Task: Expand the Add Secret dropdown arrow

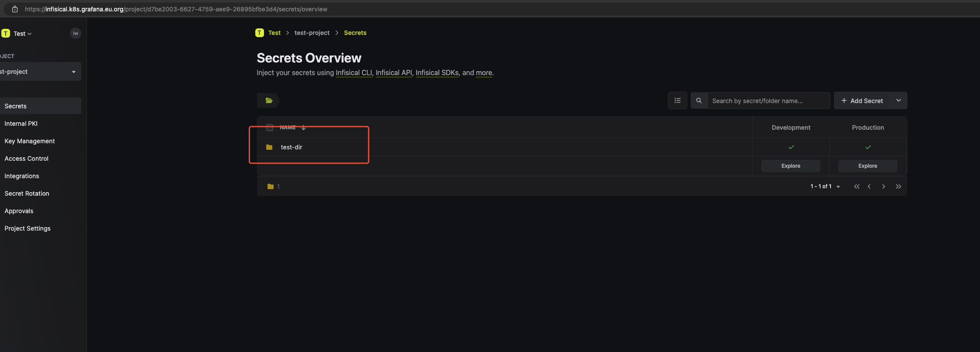Action: pos(898,100)
